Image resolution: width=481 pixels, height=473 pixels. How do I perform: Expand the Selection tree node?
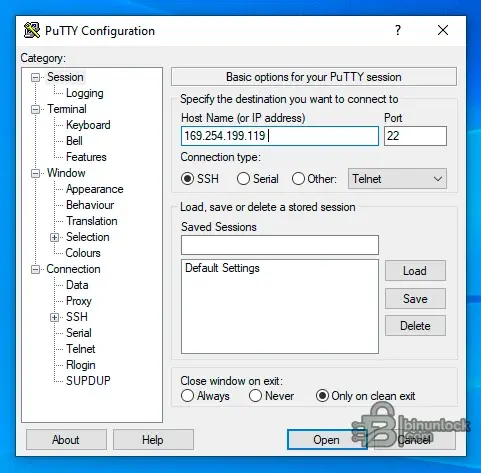pyautogui.click(x=54, y=237)
